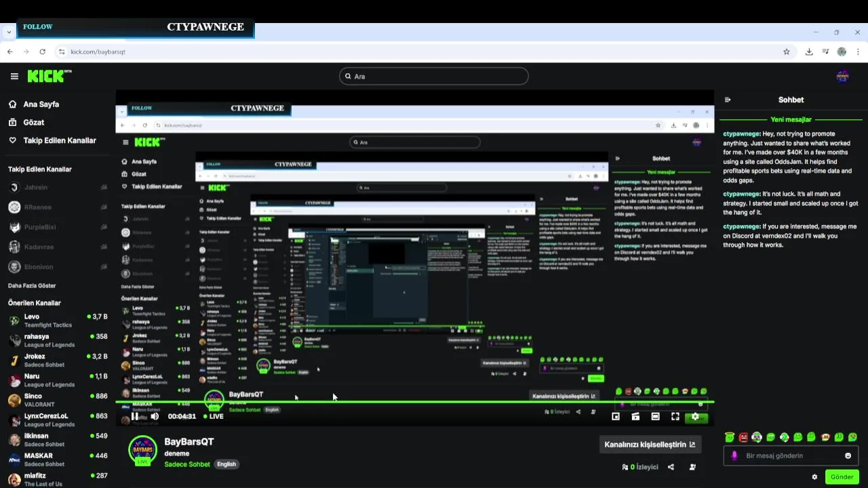Image resolution: width=868 pixels, height=488 pixels.
Task: Open Ebonivon followed channel
Action: (58, 266)
